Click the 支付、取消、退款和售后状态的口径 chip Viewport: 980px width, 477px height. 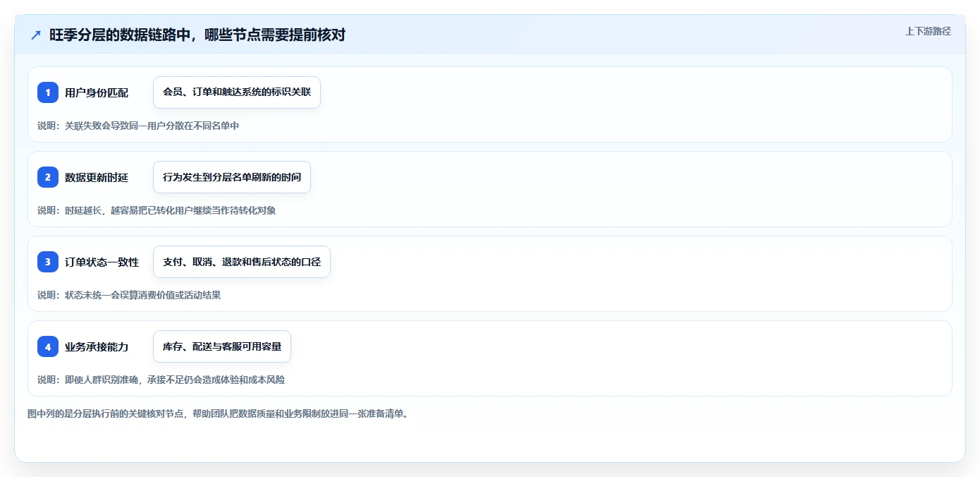[x=242, y=262]
